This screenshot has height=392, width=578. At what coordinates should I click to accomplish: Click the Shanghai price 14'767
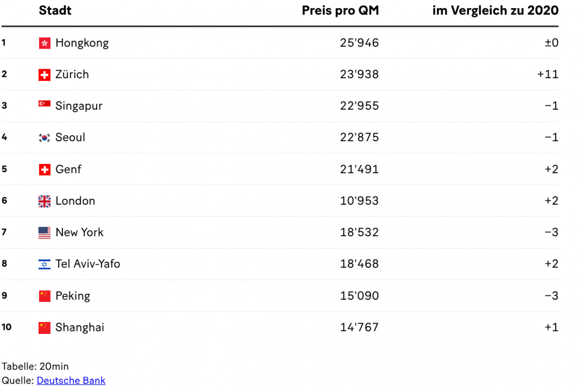pyautogui.click(x=359, y=327)
